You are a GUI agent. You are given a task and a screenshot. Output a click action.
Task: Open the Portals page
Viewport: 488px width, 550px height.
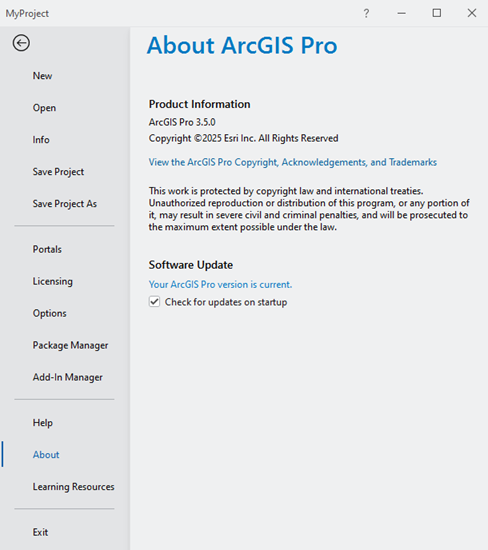coord(47,249)
